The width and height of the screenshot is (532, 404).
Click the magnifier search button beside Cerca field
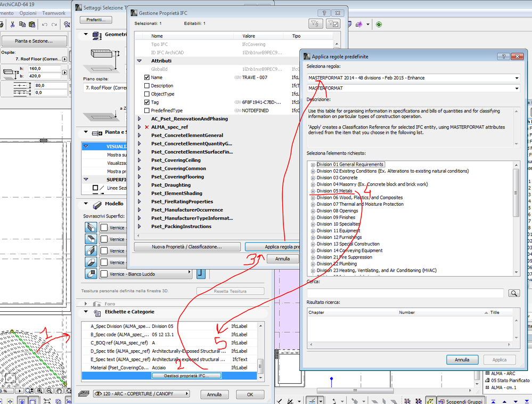514,293
